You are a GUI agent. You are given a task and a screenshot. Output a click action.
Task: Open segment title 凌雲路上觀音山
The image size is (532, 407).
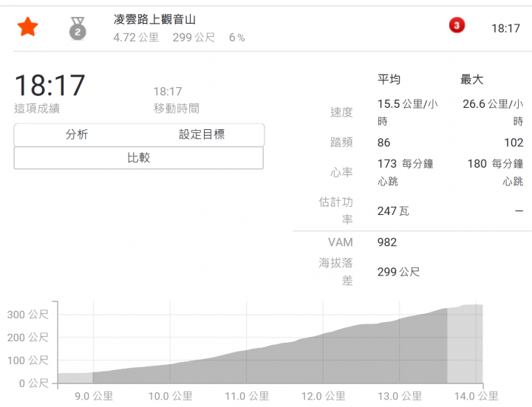pos(154,19)
